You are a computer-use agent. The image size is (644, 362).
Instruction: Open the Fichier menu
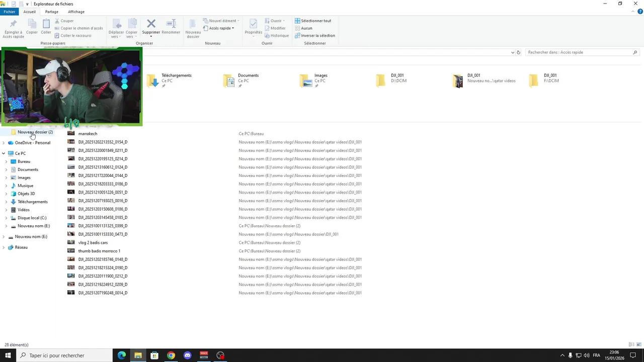[x=10, y=12]
